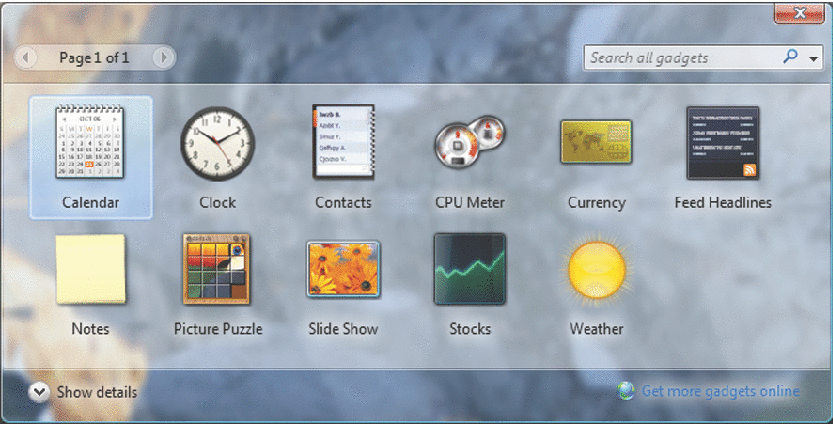Viewport: 833px width, 424px height.
Task: Open Get more gadgets online link
Action: click(x=720, y=391)
